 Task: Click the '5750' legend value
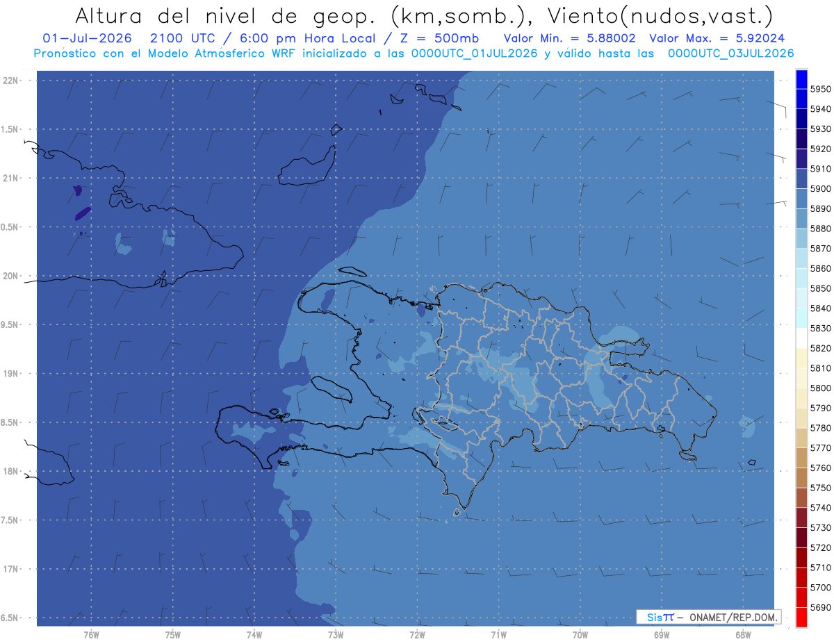pos(821,488)
